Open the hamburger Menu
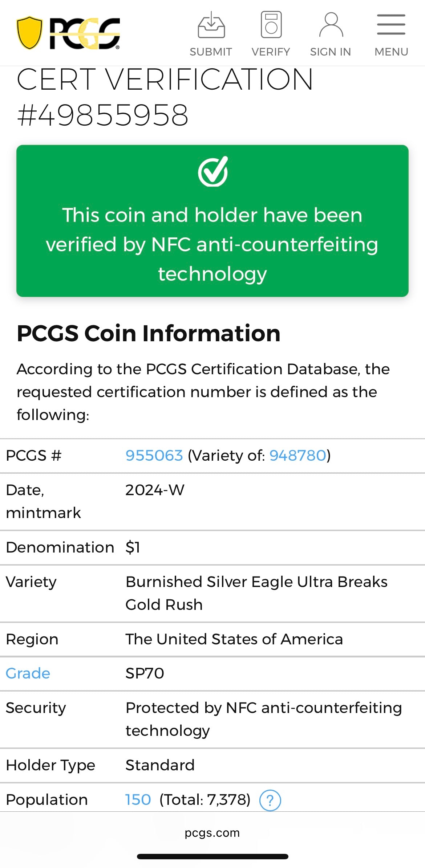The image size is (425, 868). pos(391,25)
